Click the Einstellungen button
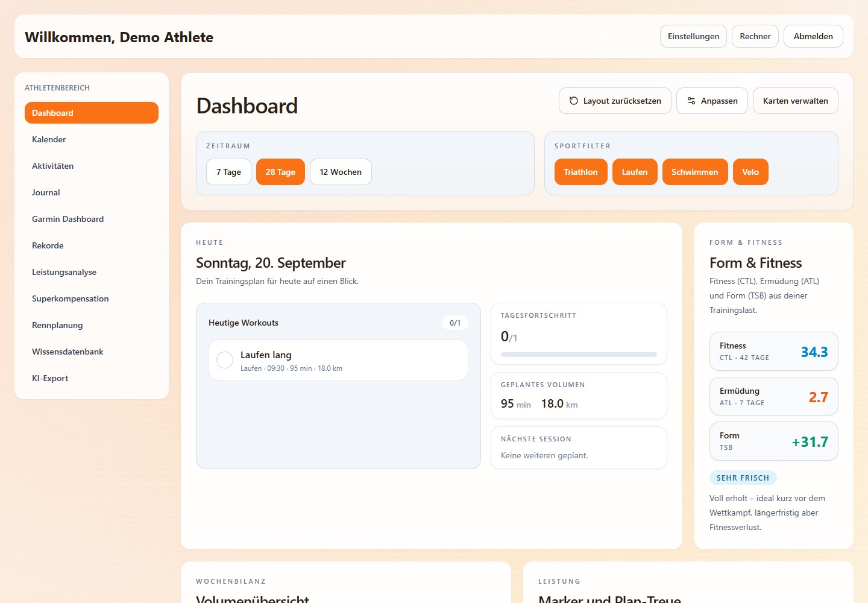 pyautogui.click(x=693, y=36)
